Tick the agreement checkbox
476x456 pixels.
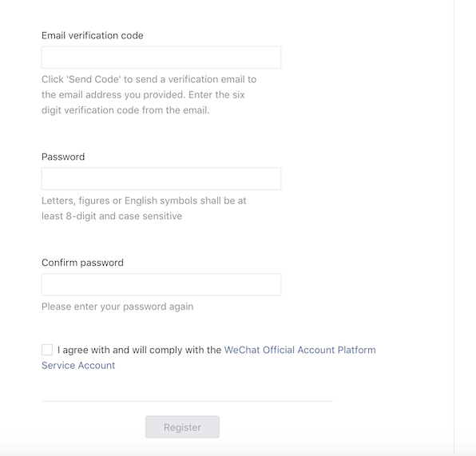click(x=47, y=350)
